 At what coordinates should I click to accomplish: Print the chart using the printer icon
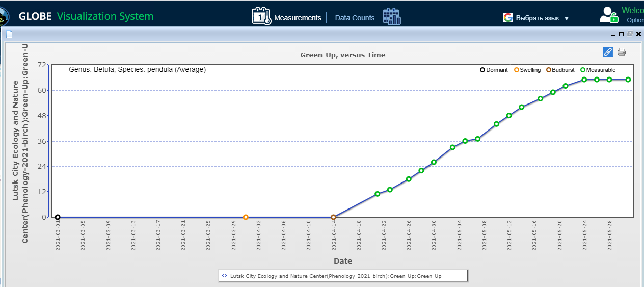621,51
